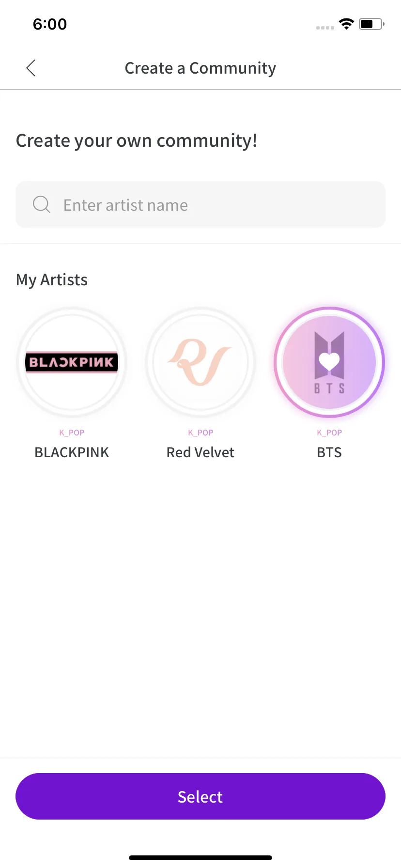
Task: Click the magnifying glass search icon
Action: coord(42,205)
